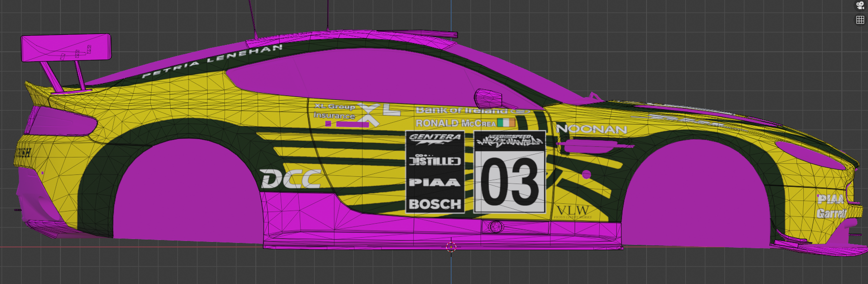Switch perspective/orthographic with the grid icon
The image size is (868, 284).
[860, 20]
